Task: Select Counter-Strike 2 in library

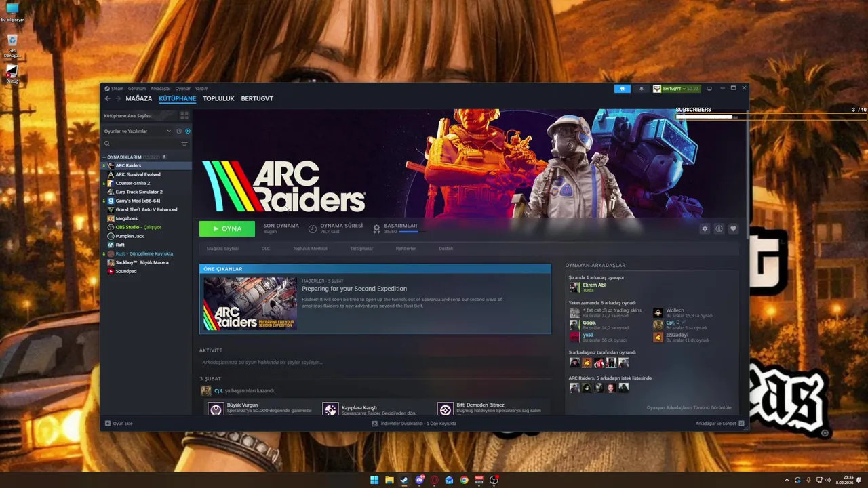Action: [x=132, y=183]
